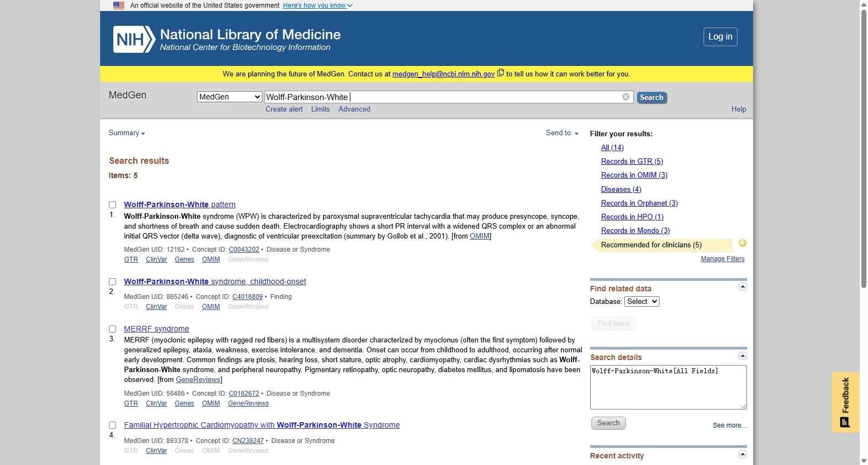Open the See more link
This screenshot has height=465, width=868.
(729, 425)
